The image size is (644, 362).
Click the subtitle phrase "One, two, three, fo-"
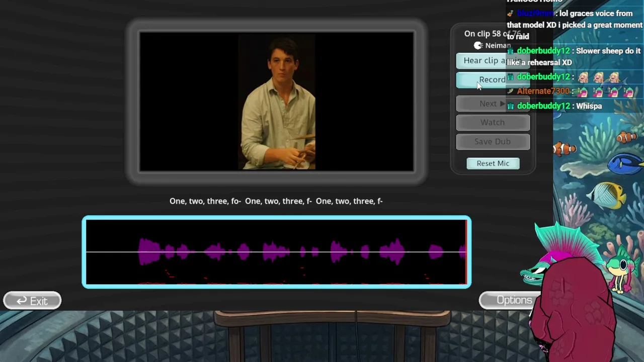pos(205,201)
